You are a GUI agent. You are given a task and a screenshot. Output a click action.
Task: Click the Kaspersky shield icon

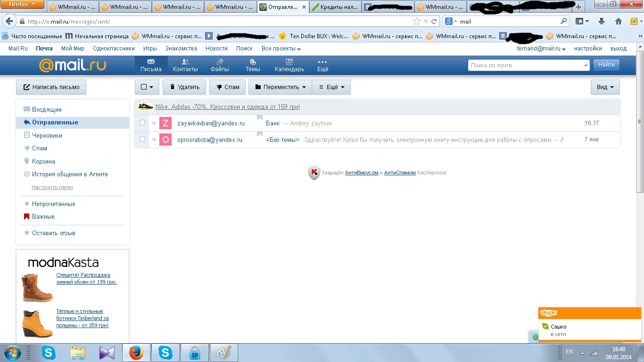pyautogui.click(x=314, y=173)
